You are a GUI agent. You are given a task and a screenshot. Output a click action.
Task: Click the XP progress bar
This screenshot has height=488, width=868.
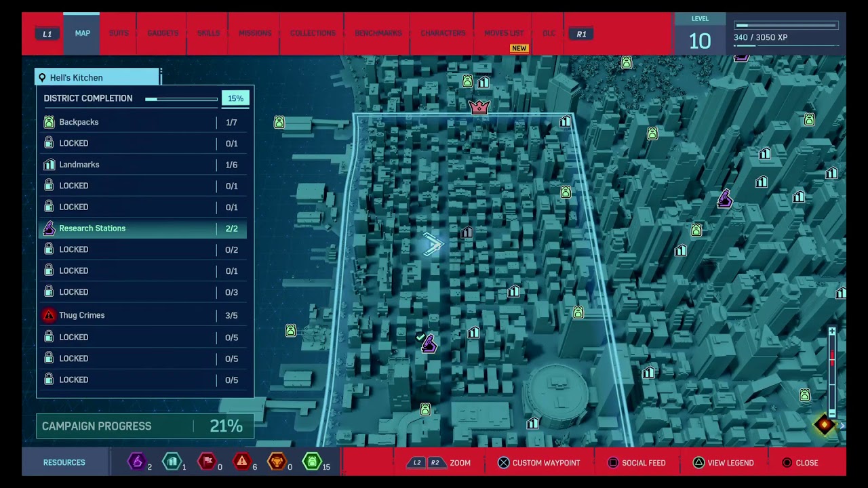point(787,26)
